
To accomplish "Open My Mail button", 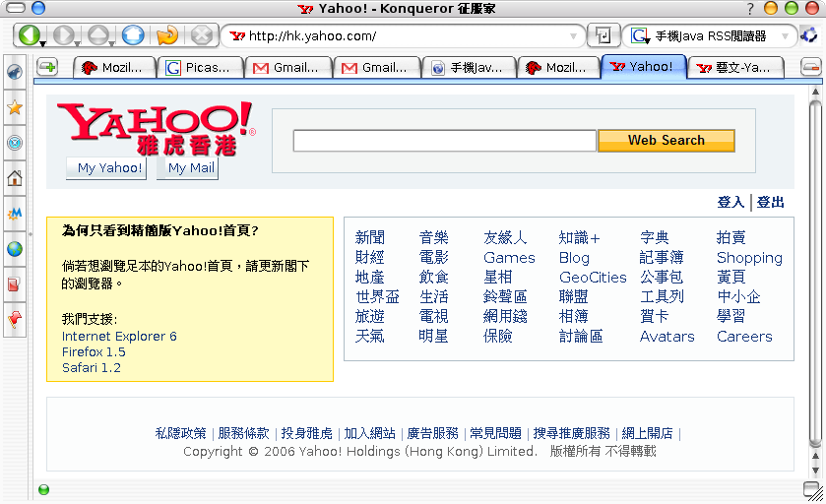I will [188, 168].
